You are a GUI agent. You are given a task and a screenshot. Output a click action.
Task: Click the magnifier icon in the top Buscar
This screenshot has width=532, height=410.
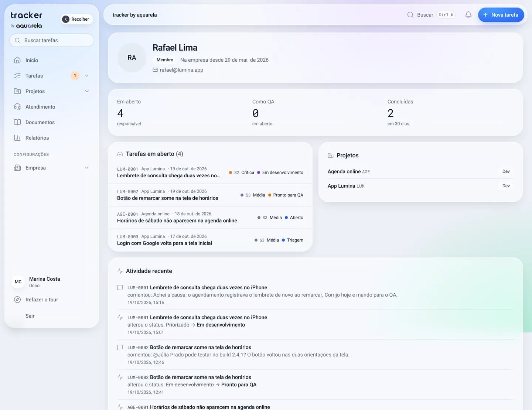click(x=410, y=15)
